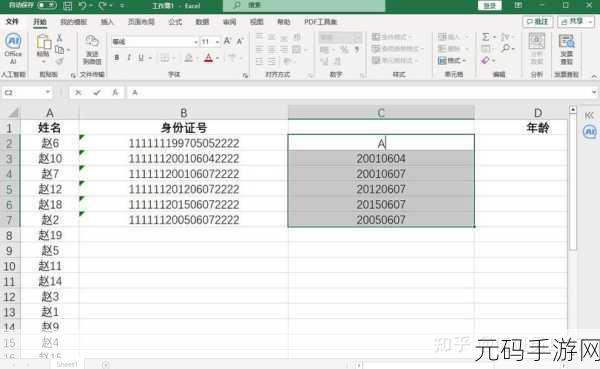Click the sign-in button in title bar
Image resolution: width=600 pixels, height=369 pixels.
pos(490,6)
